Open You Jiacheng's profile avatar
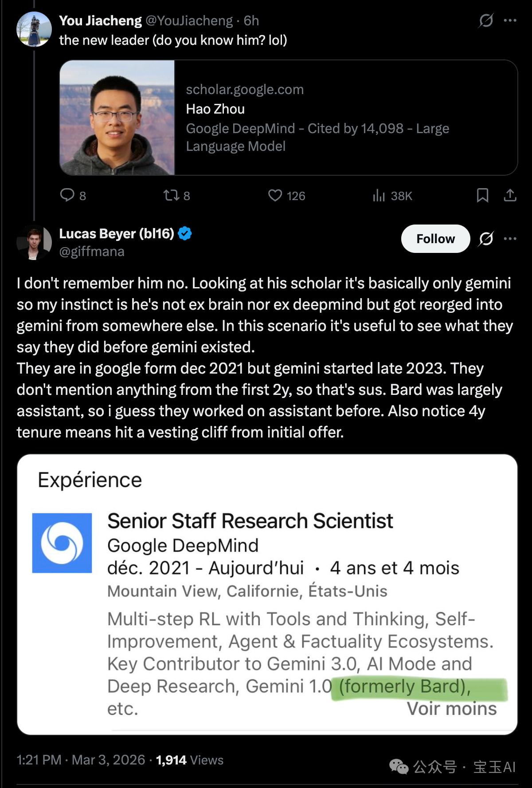 (34, 29)
